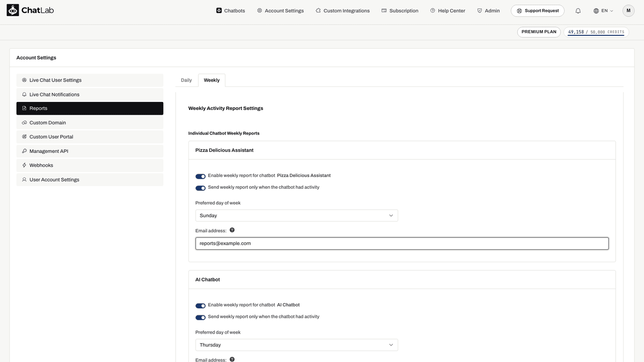Click the Help Center question icon
The image size is (644, 362).
433,11
